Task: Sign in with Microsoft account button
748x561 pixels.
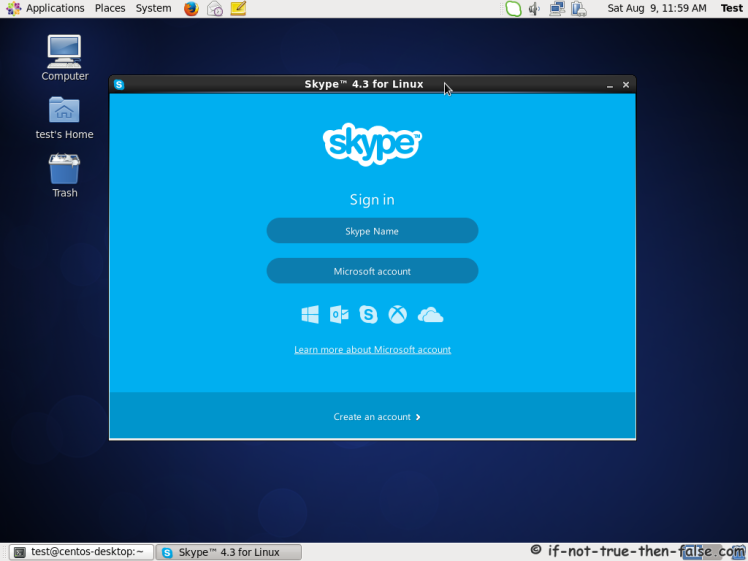Action: pyautogui.click(x=372, y=271)
